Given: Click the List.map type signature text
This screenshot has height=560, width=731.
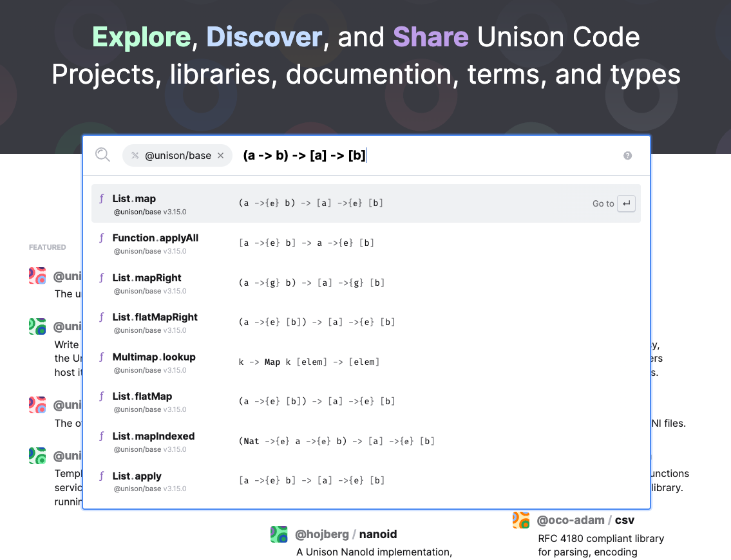Looking at the screenshot, I should tap(311, 203).
